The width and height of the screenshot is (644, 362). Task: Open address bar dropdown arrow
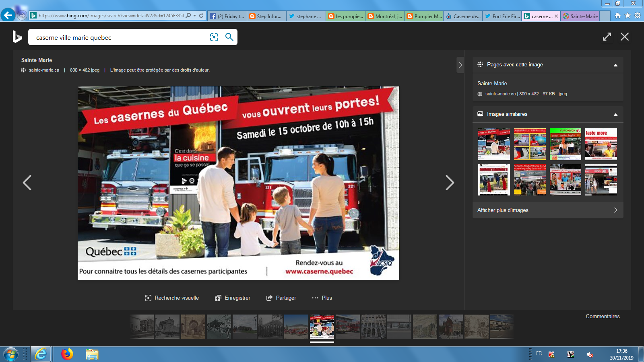pyautogui.click(x=194, y=16)
